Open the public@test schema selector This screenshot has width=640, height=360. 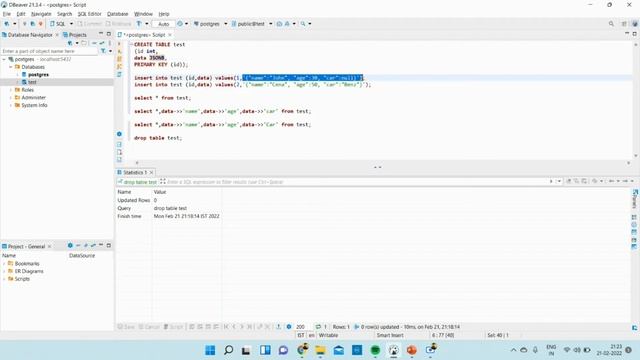tap(251, 24)
